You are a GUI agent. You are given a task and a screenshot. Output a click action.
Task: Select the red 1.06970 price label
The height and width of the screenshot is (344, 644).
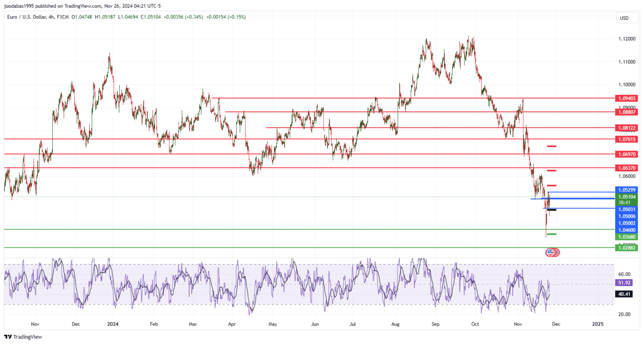click(x=627, y=154)
